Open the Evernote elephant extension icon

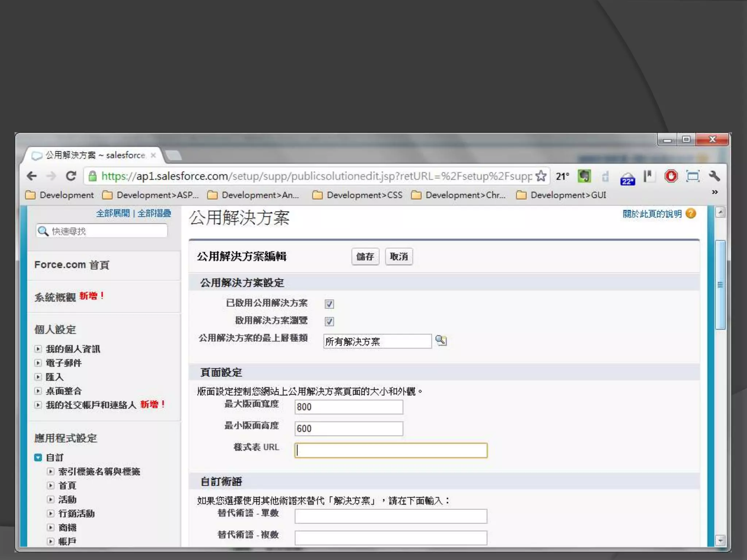pos(584,176)
